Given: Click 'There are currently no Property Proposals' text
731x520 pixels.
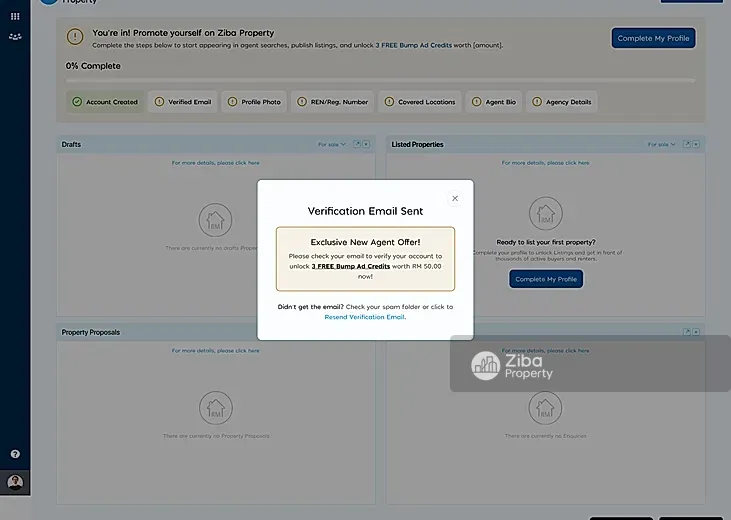Looking at the screenshot, I should tap(216, 436).
